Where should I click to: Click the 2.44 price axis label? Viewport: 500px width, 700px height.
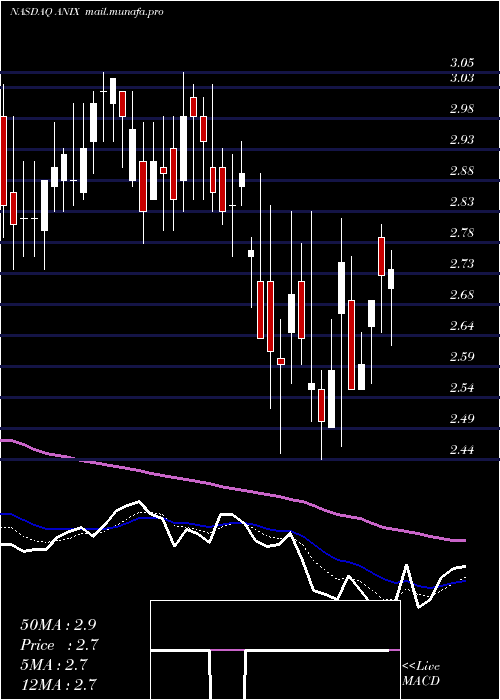462,450
